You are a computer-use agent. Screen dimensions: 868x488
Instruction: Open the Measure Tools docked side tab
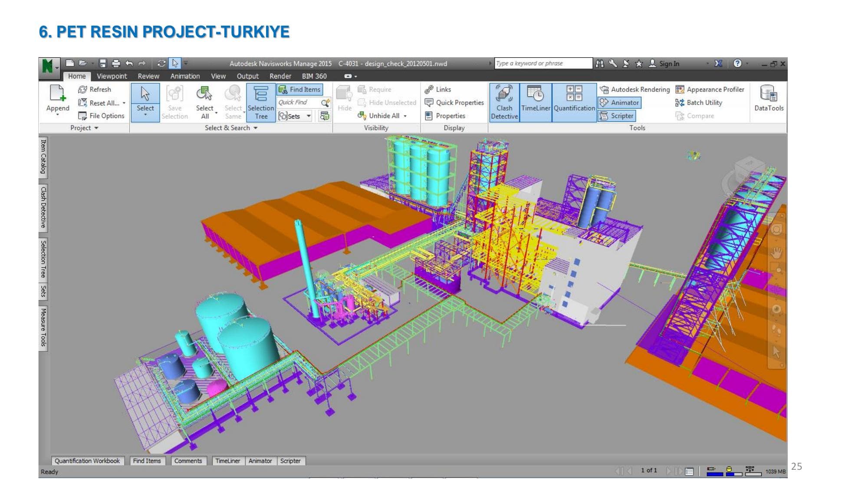tap(43, 328)
